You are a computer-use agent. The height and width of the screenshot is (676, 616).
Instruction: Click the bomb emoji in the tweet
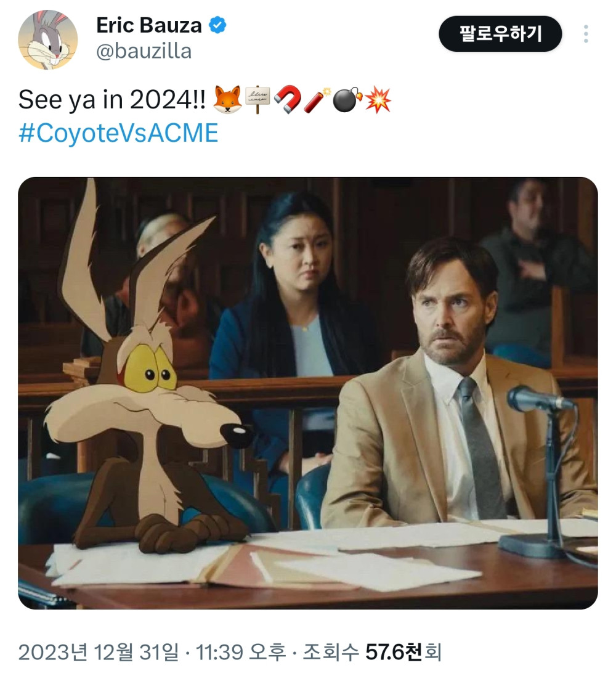click(x=347, y=100)
